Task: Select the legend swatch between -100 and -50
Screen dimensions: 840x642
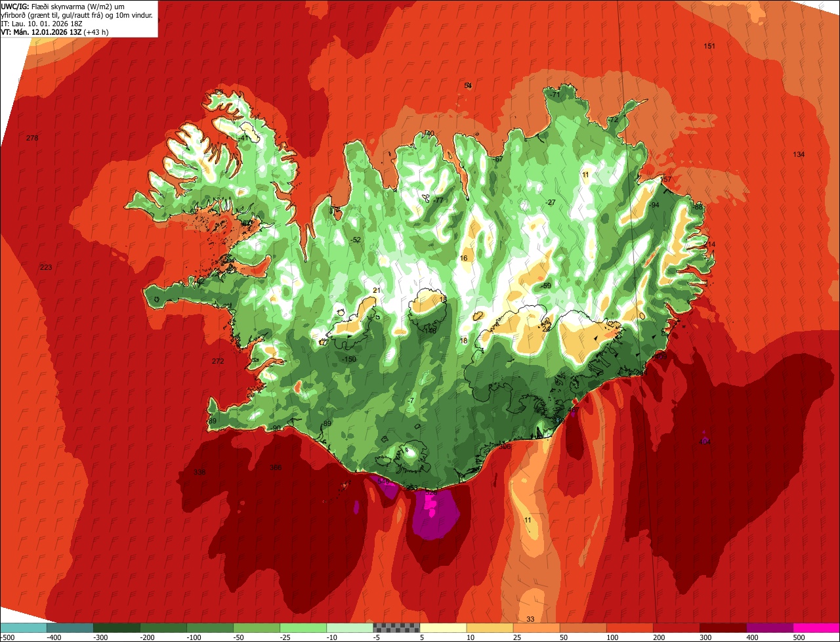Action: [x=210, y=627]
